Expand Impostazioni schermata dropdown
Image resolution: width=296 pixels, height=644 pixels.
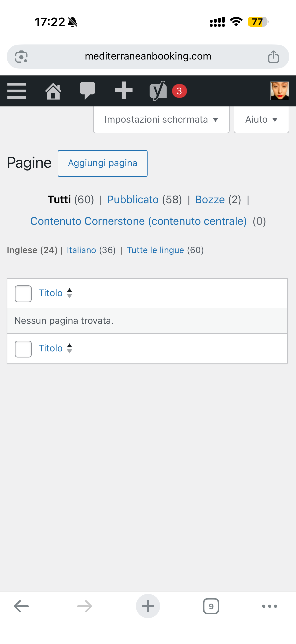(x=161, y=119)
